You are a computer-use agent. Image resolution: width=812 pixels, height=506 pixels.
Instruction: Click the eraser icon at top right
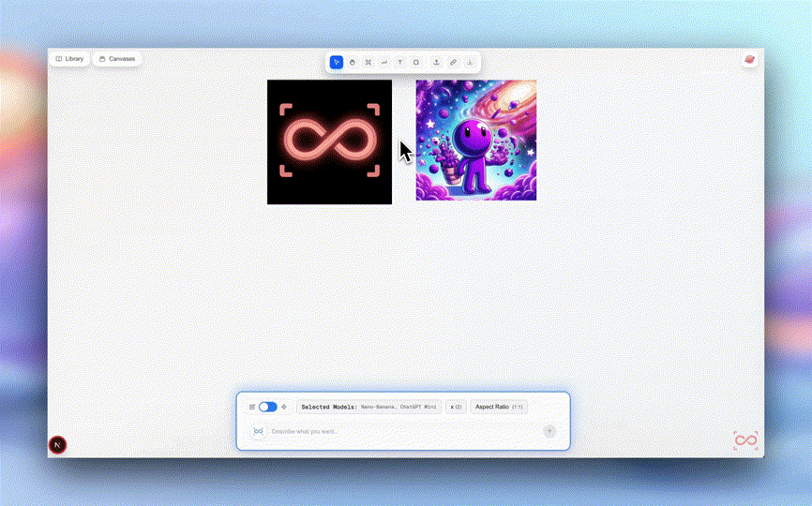point(749,60)
